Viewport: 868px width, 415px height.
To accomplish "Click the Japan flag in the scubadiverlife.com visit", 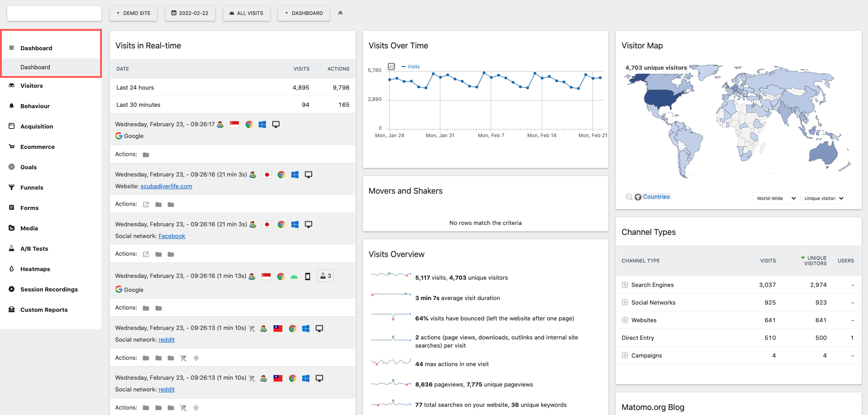I will click(x=267, y=175).
